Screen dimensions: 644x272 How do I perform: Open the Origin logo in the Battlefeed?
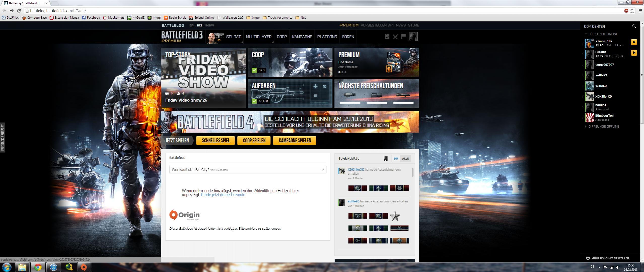185,215
